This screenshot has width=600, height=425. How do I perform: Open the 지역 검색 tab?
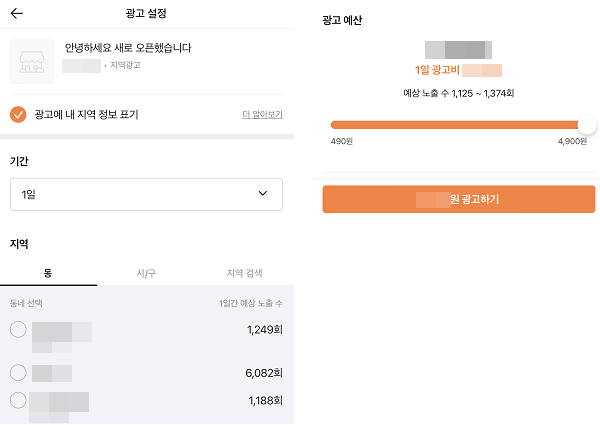click(x=245, y=273)
